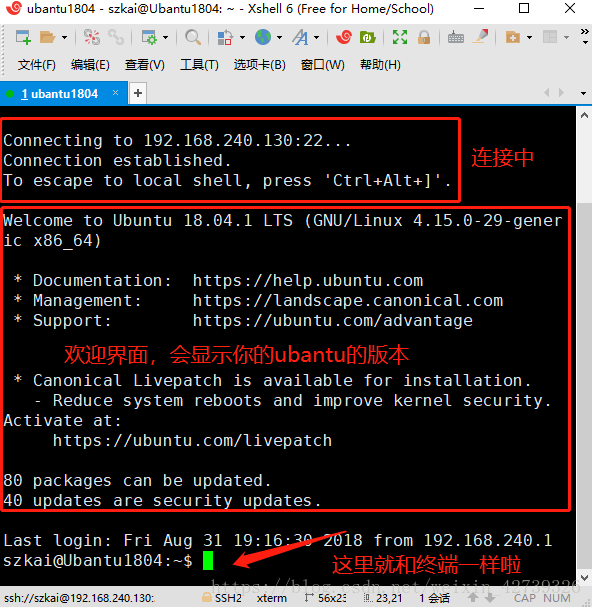Click the highlight pen toolbar icon
The width and height of the screenshot is (592, 607).
pos(480,37)
